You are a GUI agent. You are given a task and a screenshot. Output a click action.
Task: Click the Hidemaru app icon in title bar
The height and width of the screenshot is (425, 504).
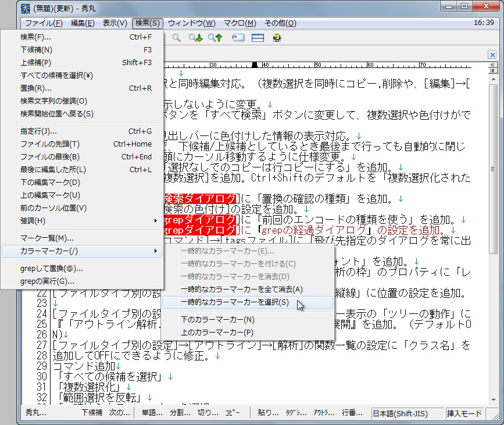26,9
